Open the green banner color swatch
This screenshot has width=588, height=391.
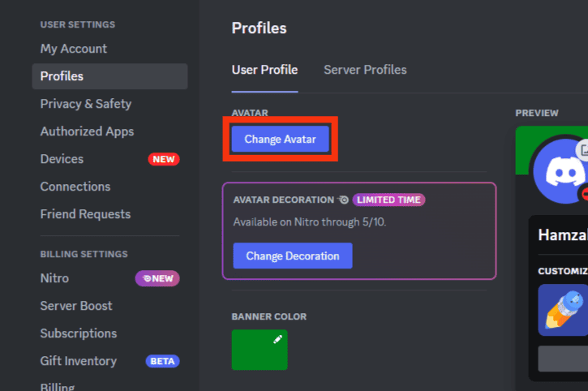pos(260,350)
